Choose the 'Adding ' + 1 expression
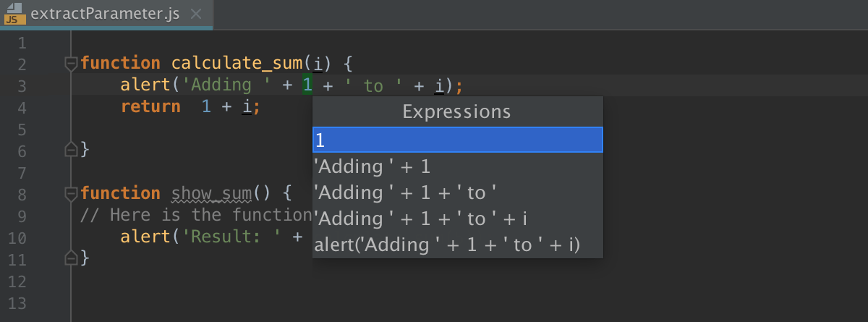 click(x=457, y=166)
